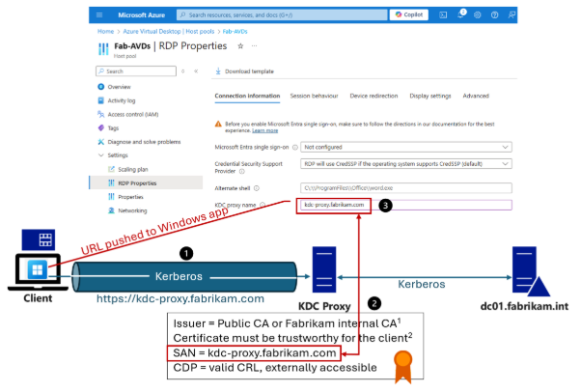This screenshot has width=581, height=392.
Task: Open Tags in the left menu
Action: point(113,128)
